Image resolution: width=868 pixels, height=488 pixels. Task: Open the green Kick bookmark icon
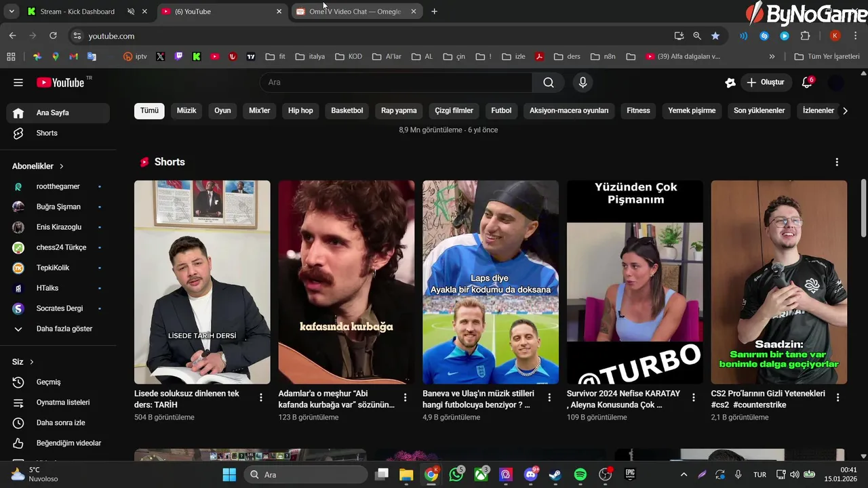pyautogui.click(x=197, y=57)
